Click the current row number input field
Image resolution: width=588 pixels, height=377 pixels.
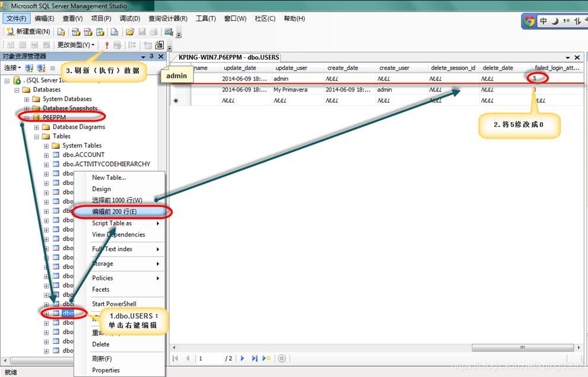tap(209, 358)
